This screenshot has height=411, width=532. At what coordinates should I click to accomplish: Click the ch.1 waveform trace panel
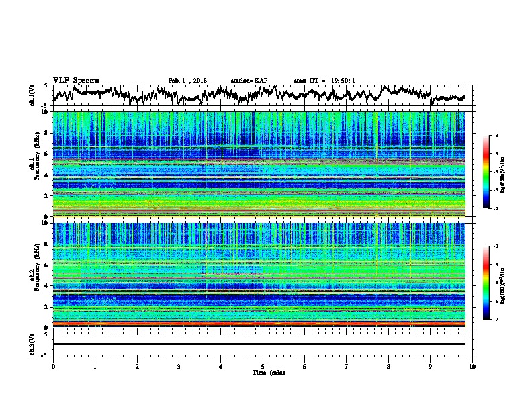[263, 95]
